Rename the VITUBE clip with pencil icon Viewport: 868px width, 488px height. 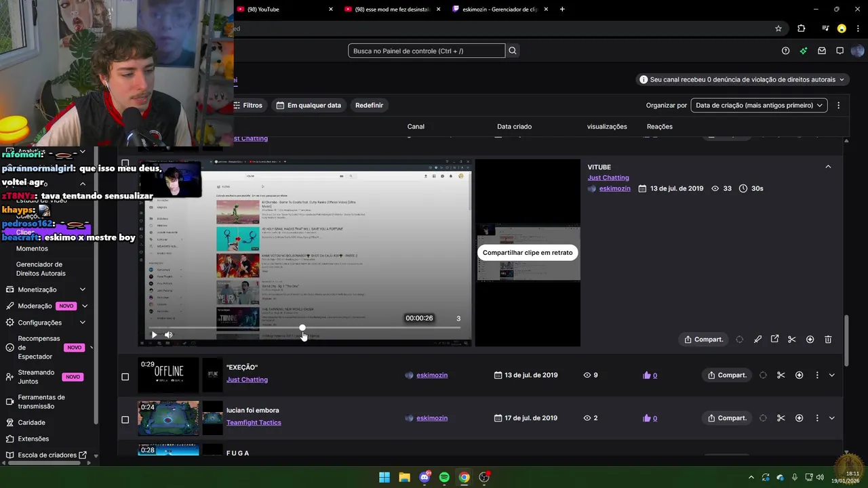coord(757,340)
